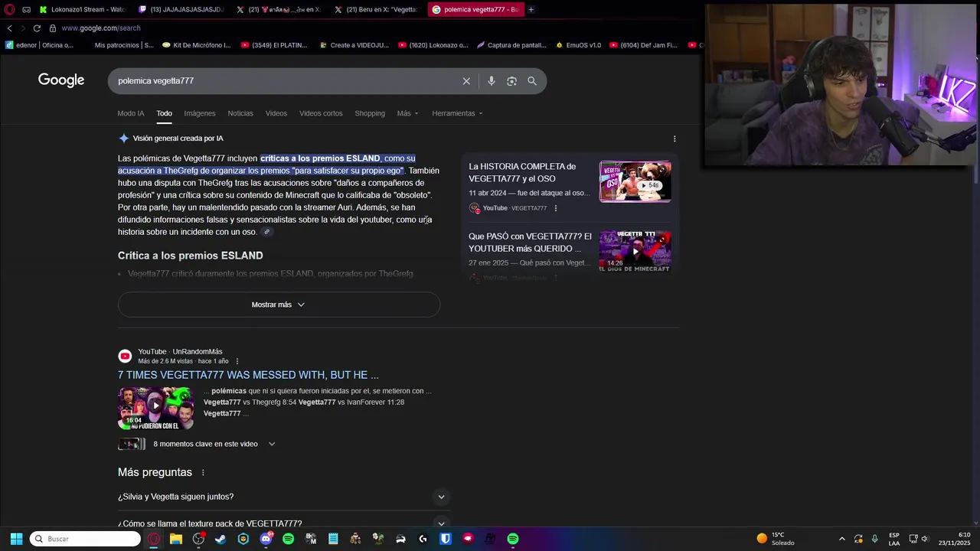Go back with the browser back arrow
The width and height of the screenshot is (980, 551).
[x=10, y=28]
